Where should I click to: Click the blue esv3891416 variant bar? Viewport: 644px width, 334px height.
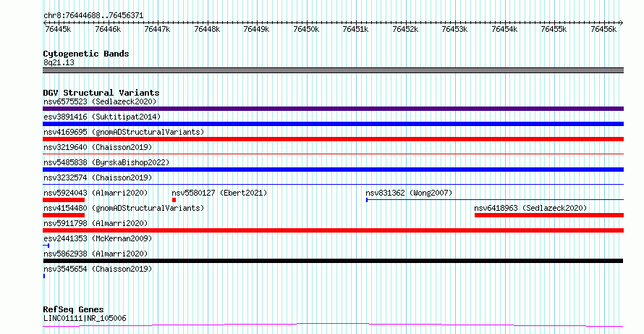click(x=333, y=124)
